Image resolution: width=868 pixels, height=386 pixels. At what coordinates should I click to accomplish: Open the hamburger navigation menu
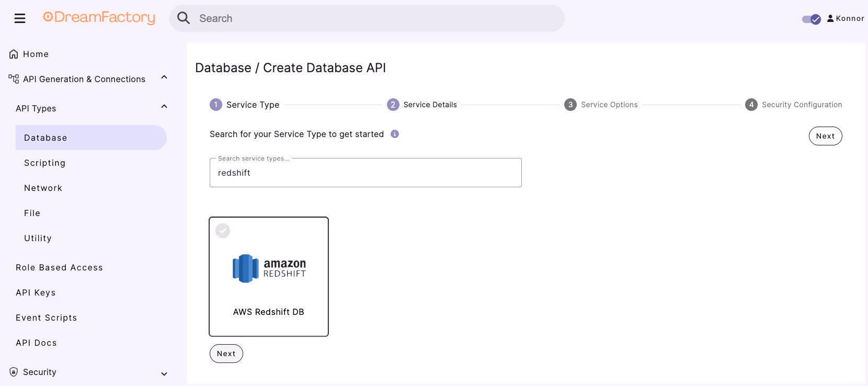coord(20,18)
